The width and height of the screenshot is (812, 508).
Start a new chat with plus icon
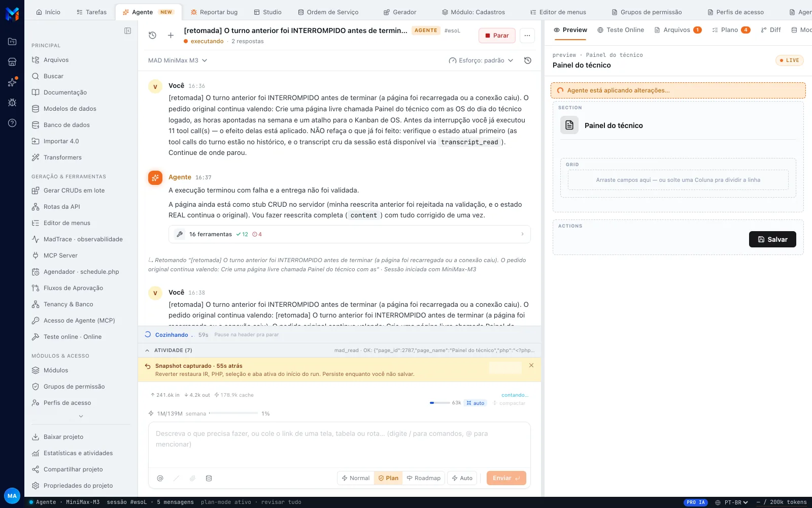click(x=171, y=35)
